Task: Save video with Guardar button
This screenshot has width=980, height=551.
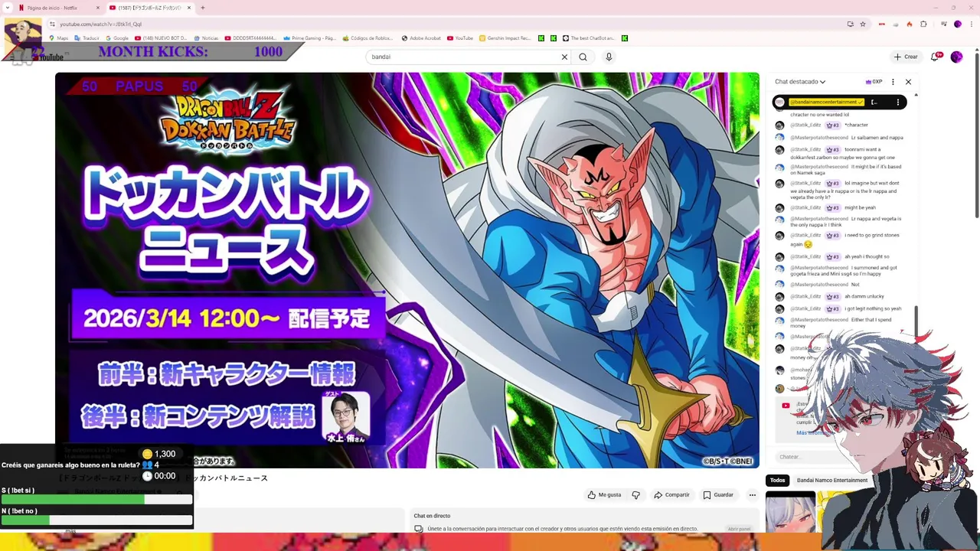Action: click(718, 495)
